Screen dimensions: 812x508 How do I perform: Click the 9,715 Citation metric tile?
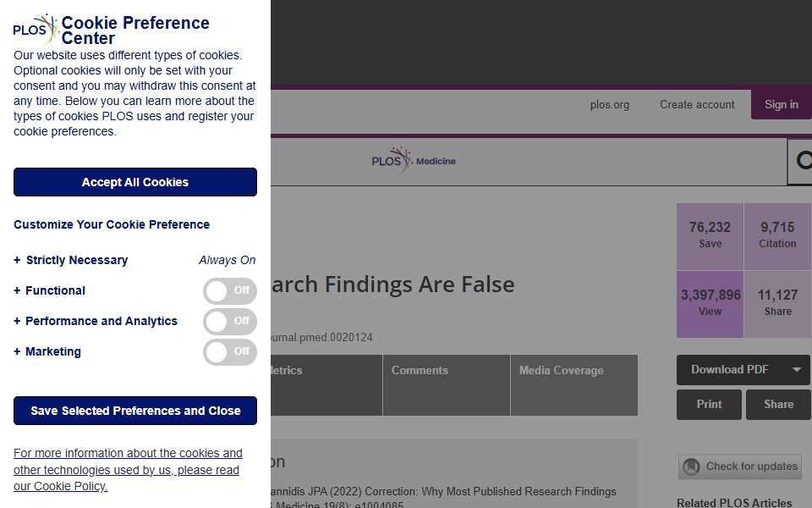click(777, 236)
